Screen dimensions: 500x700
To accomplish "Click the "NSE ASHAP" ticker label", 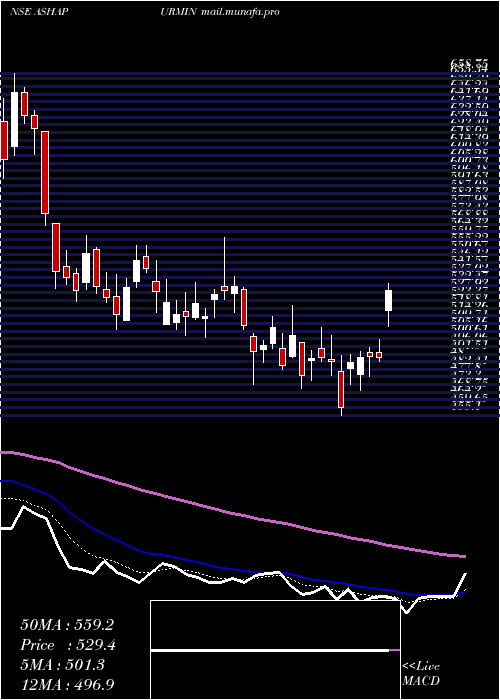I will pyautogui.click(x=39, y=12).
